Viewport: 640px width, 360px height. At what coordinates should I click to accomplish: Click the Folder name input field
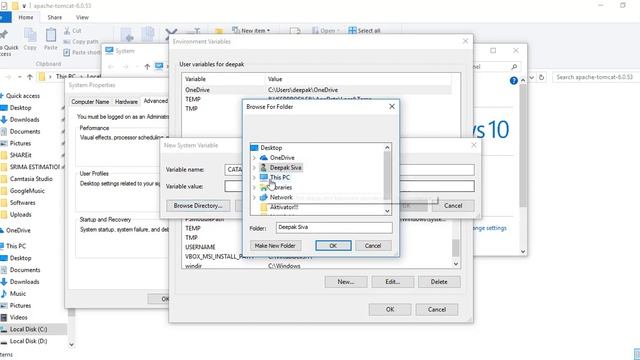coord(334,228)
